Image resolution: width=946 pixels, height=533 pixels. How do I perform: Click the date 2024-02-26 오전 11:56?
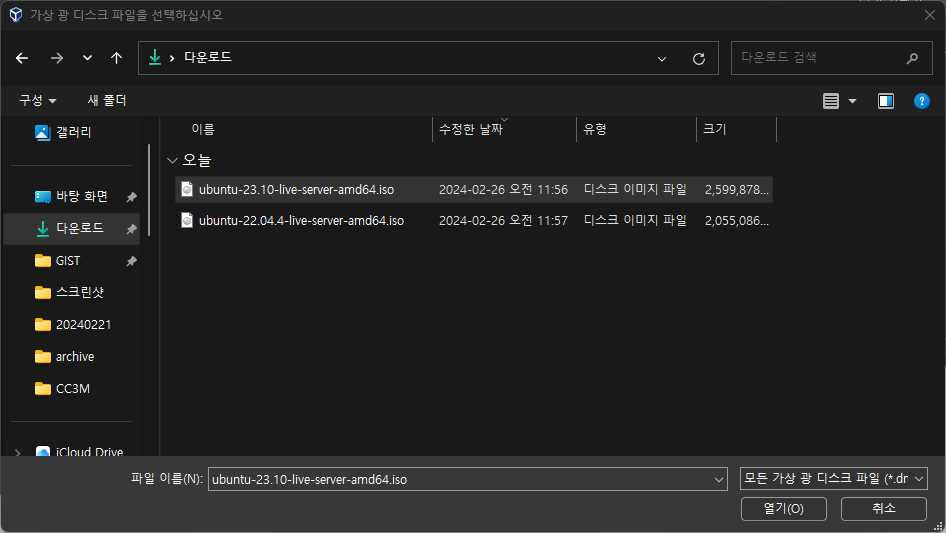[503, 190]
